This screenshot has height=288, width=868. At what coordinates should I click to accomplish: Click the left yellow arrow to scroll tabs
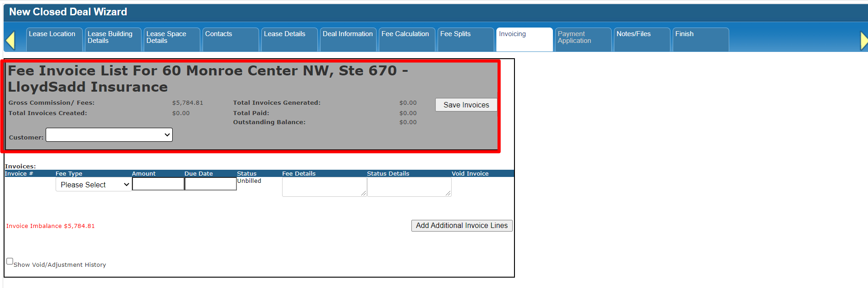coord(10,40)
